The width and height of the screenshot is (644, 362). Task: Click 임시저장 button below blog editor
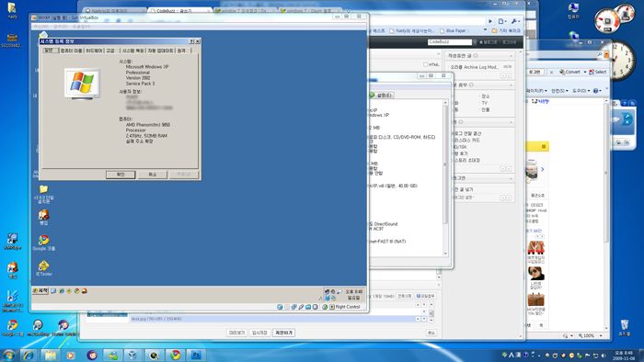(x=259, y=333)
